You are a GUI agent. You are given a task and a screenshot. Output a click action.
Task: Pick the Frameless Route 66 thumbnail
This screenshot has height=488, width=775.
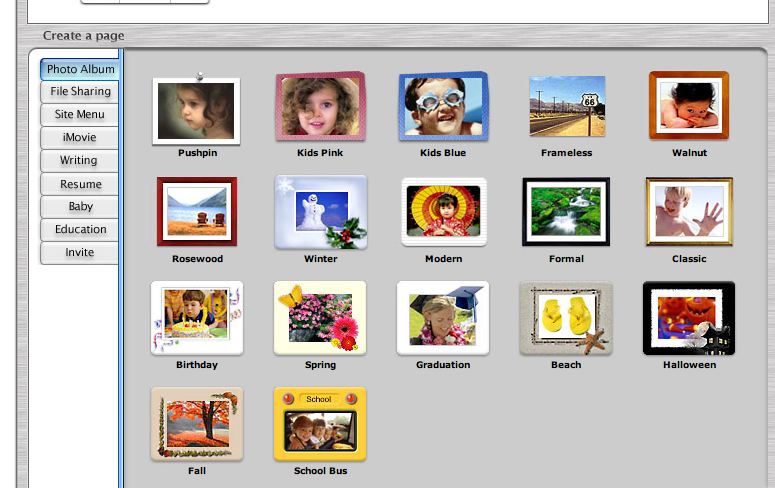pos(567,106)
